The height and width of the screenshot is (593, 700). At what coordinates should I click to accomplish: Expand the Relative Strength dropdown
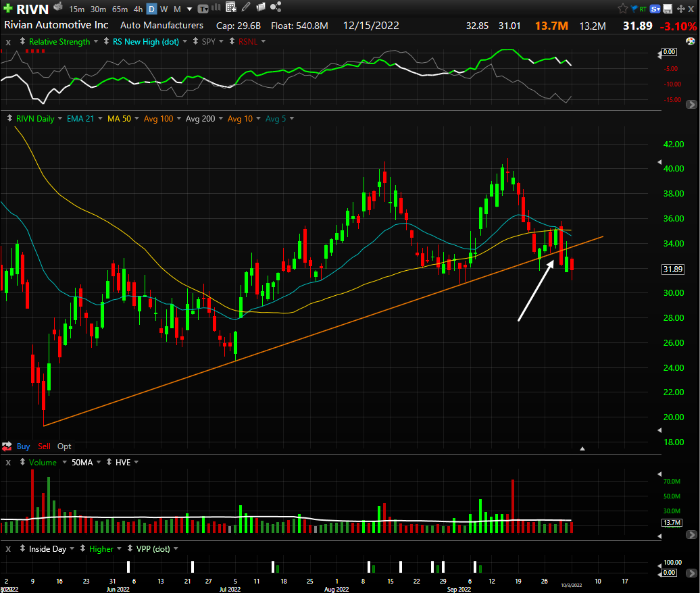tap(96, 41)
